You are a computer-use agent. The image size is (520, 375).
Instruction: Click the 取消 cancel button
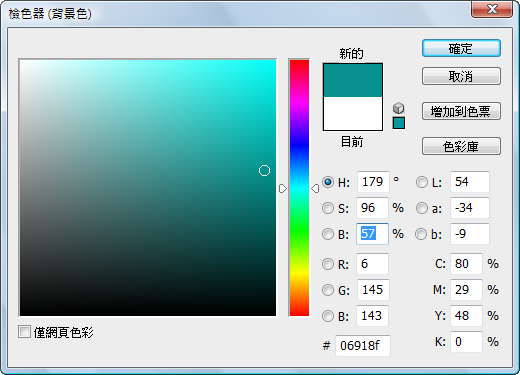pyautogui.click(x=461, y=76)
